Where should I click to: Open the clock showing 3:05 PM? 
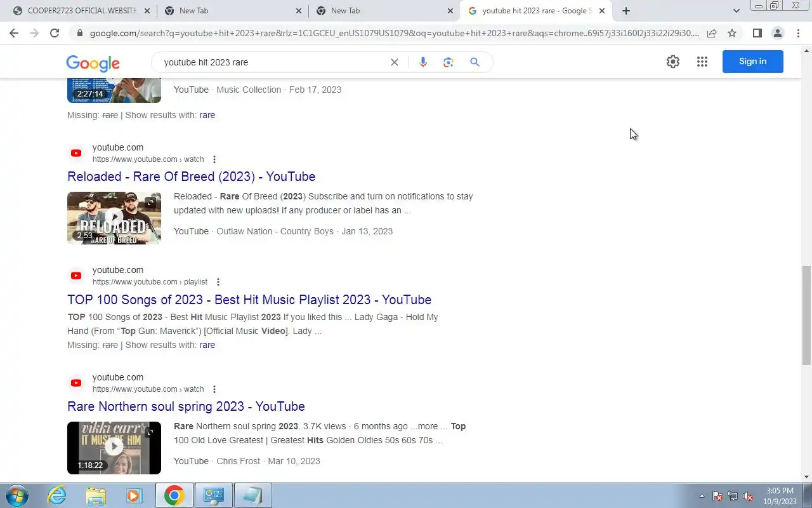point(780,495)
